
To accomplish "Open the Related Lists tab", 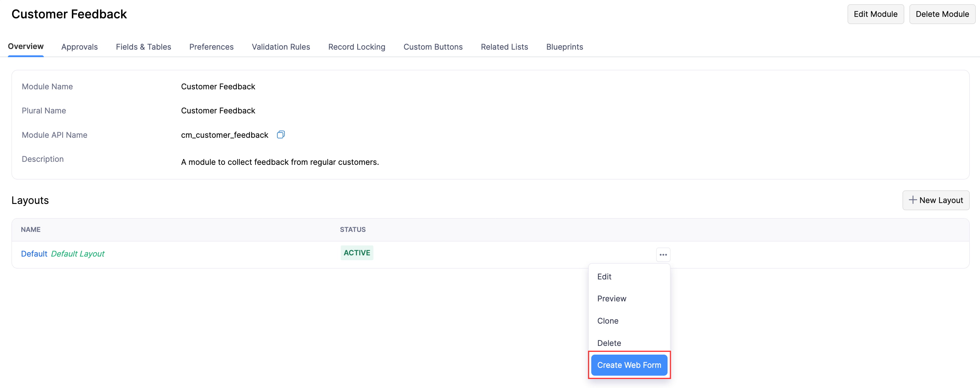I will [504, 46].
